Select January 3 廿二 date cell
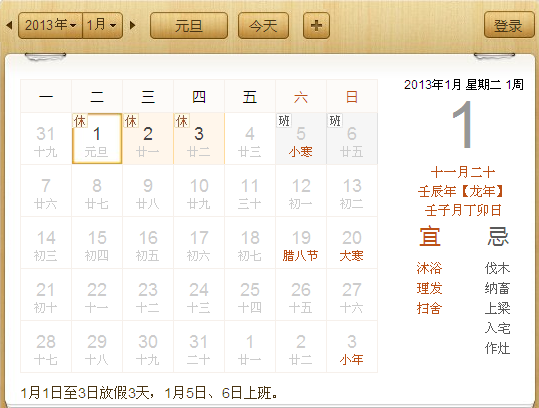 click(x=199, y=139)
